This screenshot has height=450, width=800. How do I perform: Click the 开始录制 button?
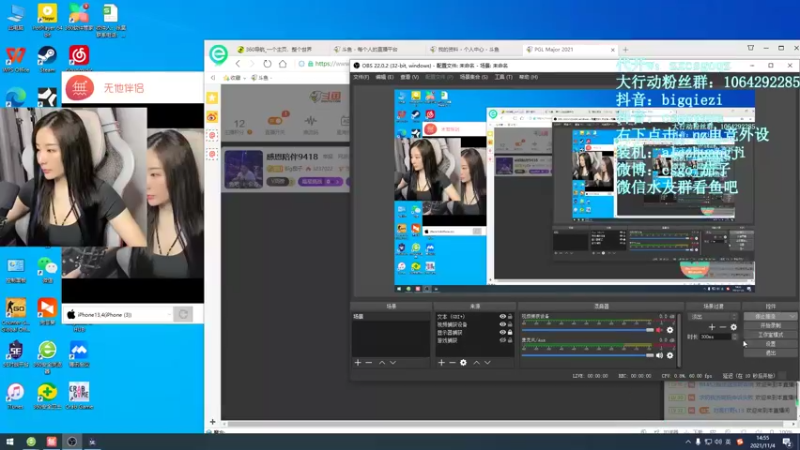(770, 326)
